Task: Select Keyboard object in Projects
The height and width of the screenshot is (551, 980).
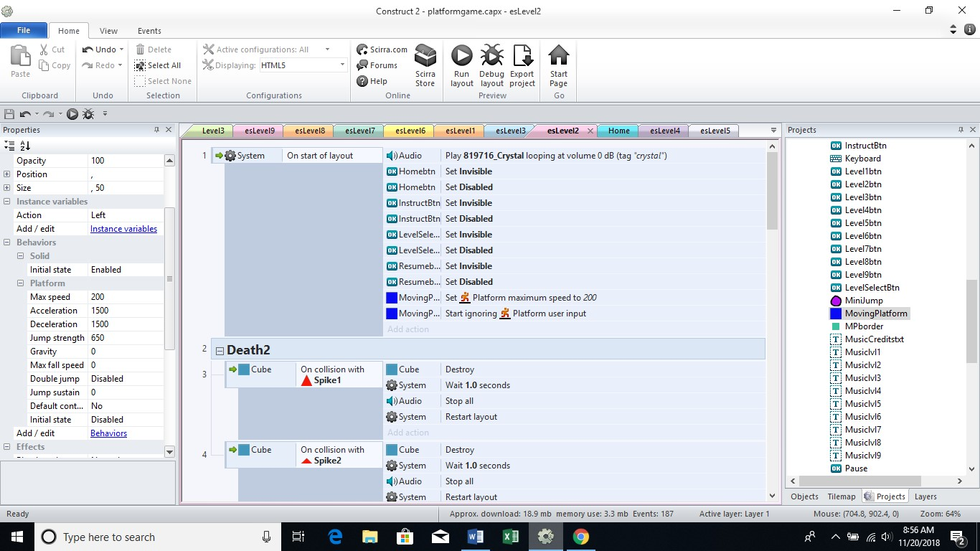Action: click(x=855, y=159)
